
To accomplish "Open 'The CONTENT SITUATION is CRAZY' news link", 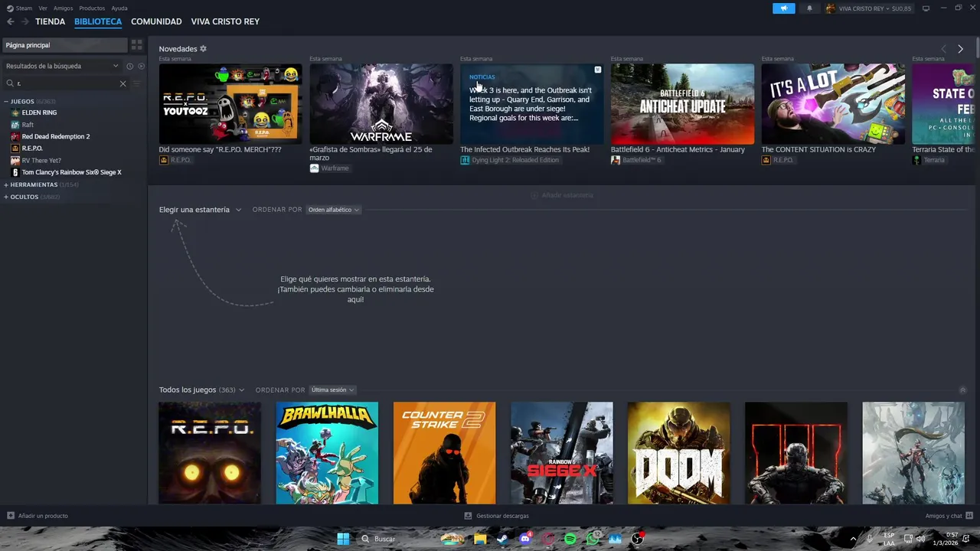I will point(818,150).
